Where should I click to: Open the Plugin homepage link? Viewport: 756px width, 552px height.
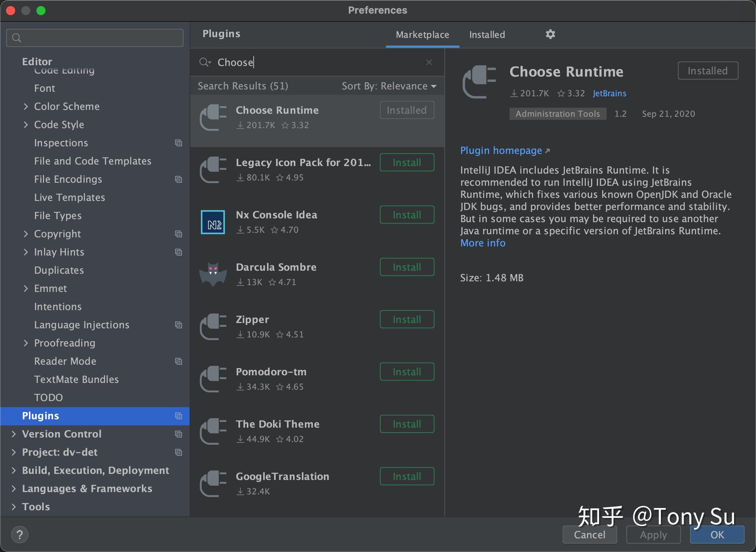501,150
